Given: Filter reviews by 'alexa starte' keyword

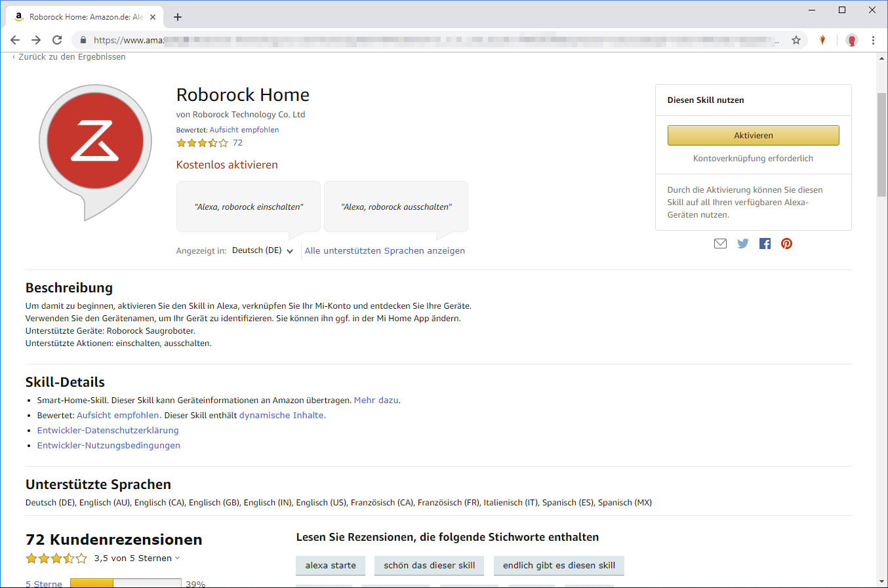Looking at the screenshot, I should (x=331, y=565).
